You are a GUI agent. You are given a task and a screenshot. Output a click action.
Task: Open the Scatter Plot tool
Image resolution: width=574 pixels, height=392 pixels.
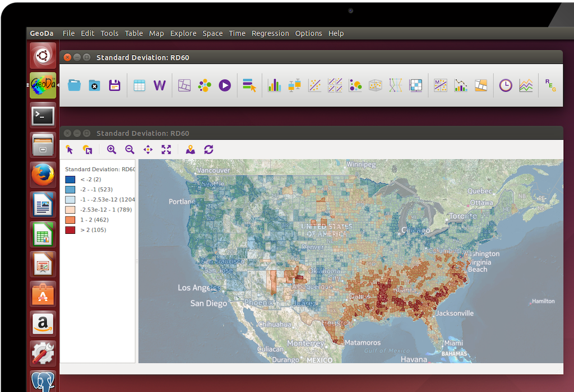[x=314, y=85]
